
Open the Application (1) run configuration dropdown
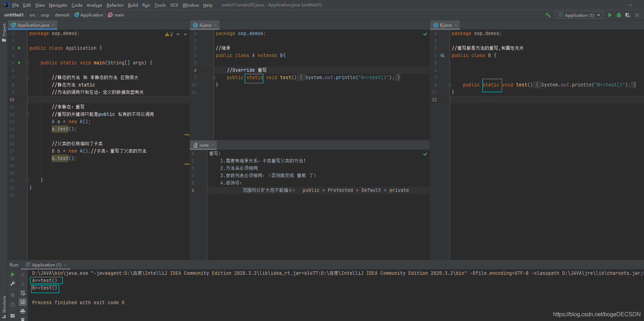579,15
